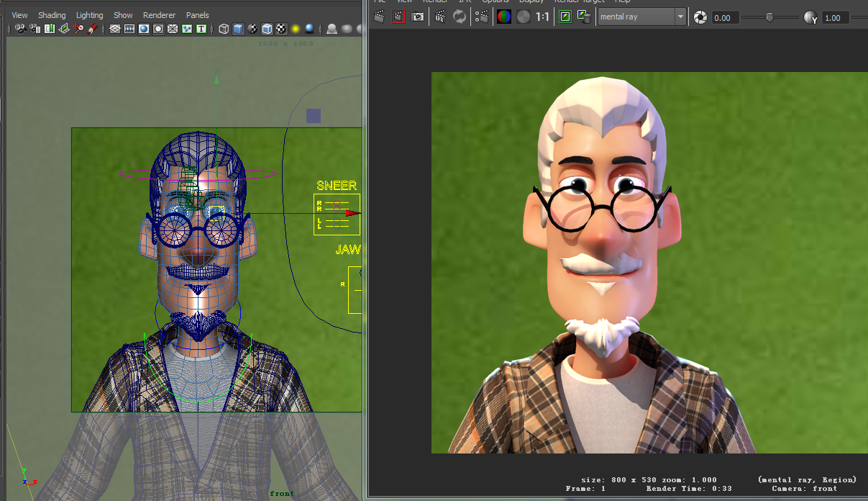Open the mental ray renderer dropdown
Screen dimensions: 868x501
(641, 17)
